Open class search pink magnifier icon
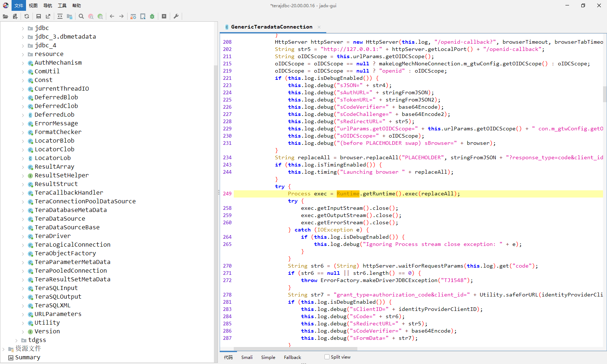Screen dimensions: 607x364 pyautogui.click(x=91, y=16)
